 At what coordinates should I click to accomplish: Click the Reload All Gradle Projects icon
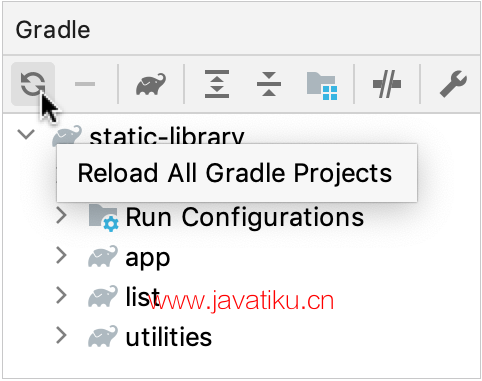pyautogui.click(x=33, y=84)
